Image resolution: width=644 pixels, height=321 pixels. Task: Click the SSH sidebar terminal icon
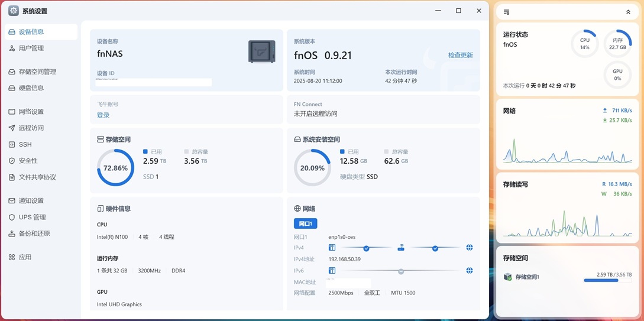11,144
